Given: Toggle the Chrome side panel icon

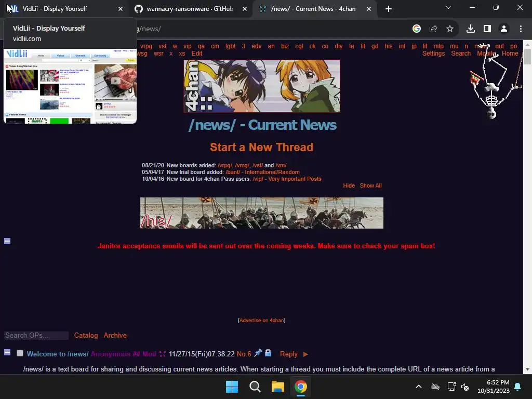Looking at the screenshot, I should click(487, 29).
